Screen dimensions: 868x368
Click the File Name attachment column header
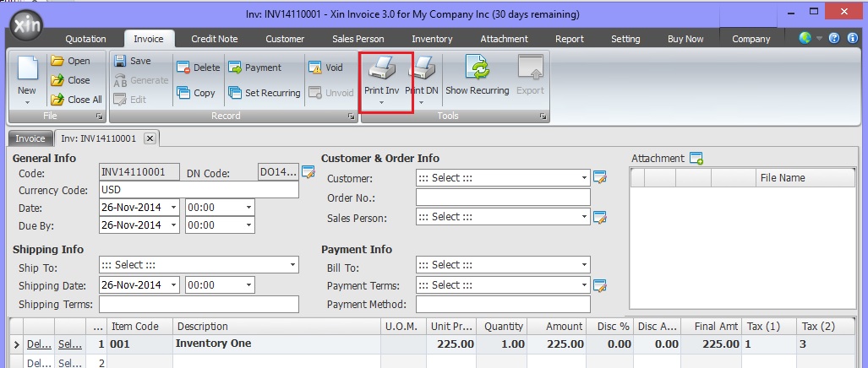[x=805, y=177]
